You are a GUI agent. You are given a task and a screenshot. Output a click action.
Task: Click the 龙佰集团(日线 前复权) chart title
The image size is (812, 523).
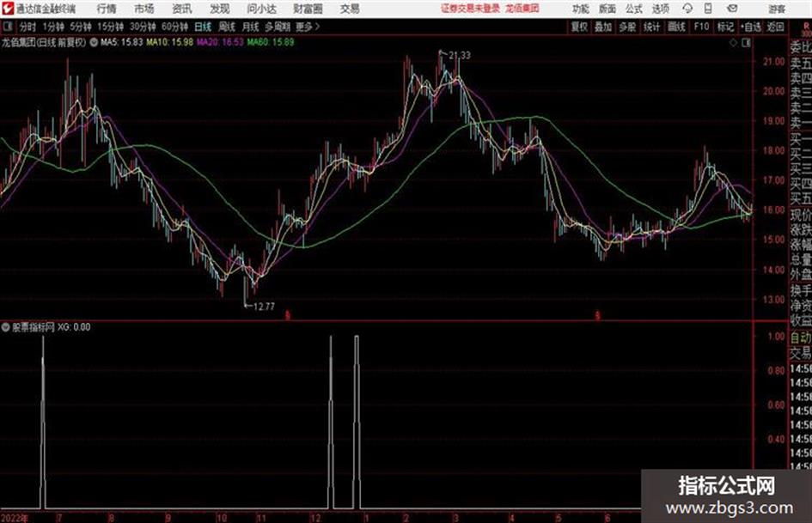coord(44,42)
